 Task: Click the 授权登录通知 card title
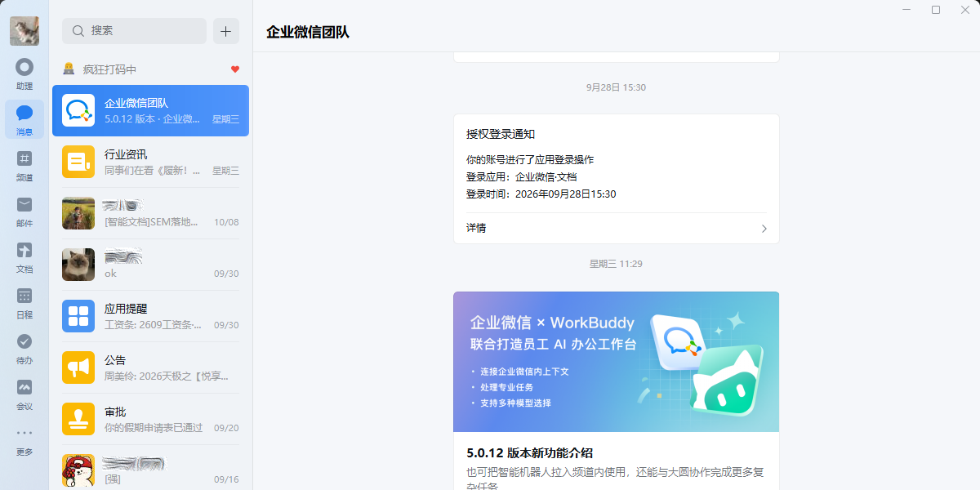pyautogui.click(x=501, y=134)
